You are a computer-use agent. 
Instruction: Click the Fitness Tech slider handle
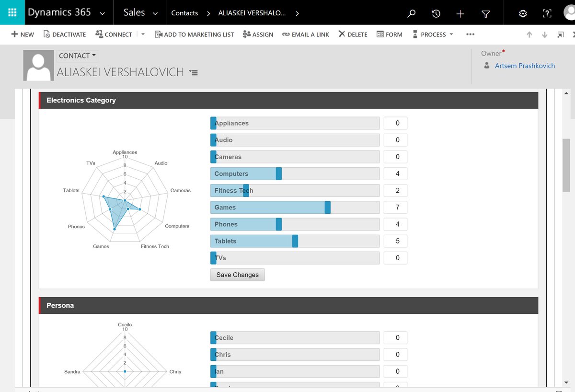246,190
